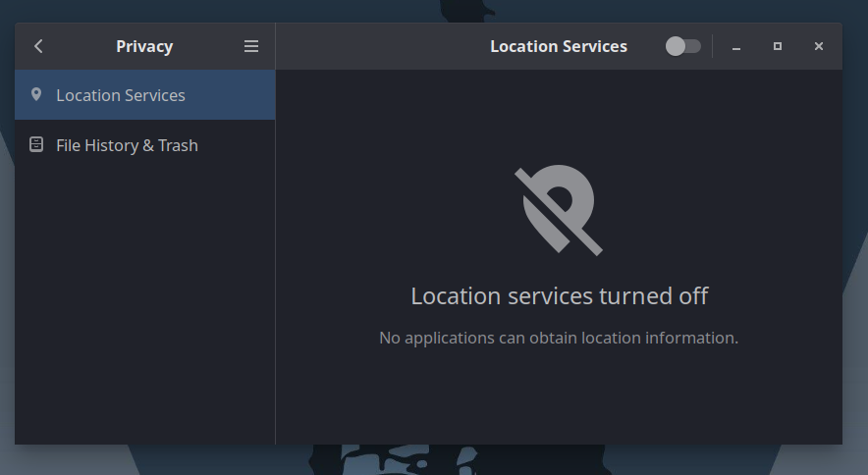868x475 pixels.
Task: Click the Location Services header title
Action: [558, 46]
